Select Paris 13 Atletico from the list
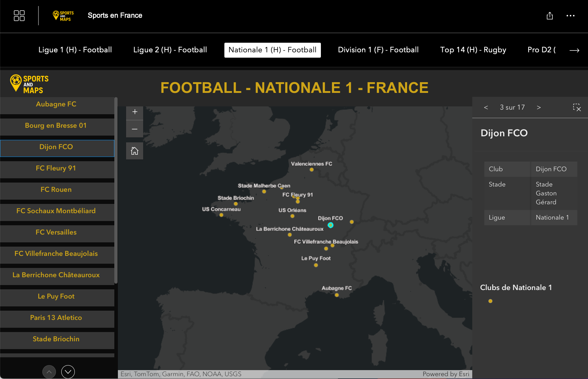This screenshot has height=379, width=588. pyautogui.click(x=56, y=318)
